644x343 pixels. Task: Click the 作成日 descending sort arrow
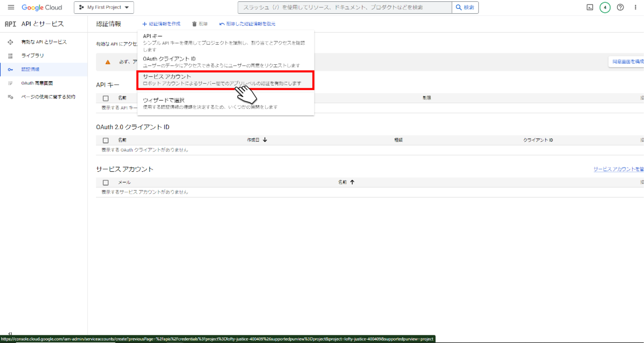click(265, 140)
